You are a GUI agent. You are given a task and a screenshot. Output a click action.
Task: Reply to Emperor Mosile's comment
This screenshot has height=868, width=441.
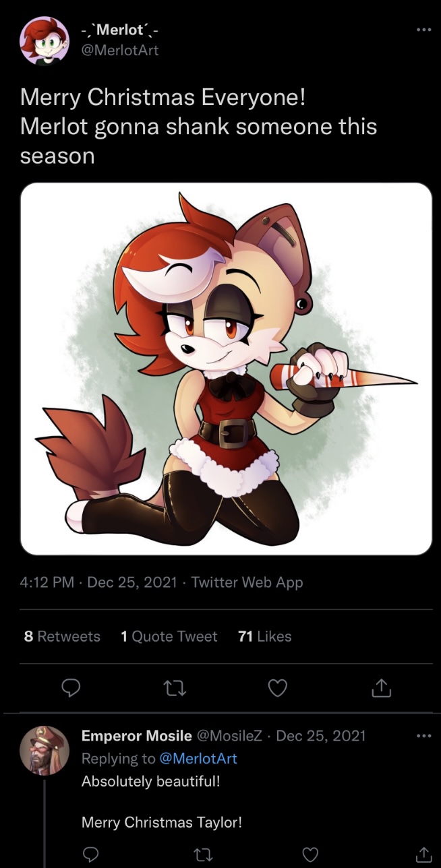90,855
